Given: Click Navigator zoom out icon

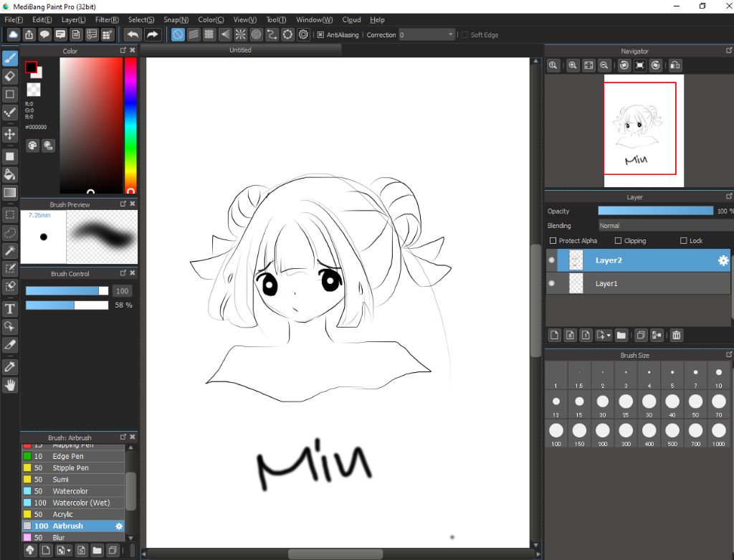Looking at the screenshot, I should tap(604, 65).
